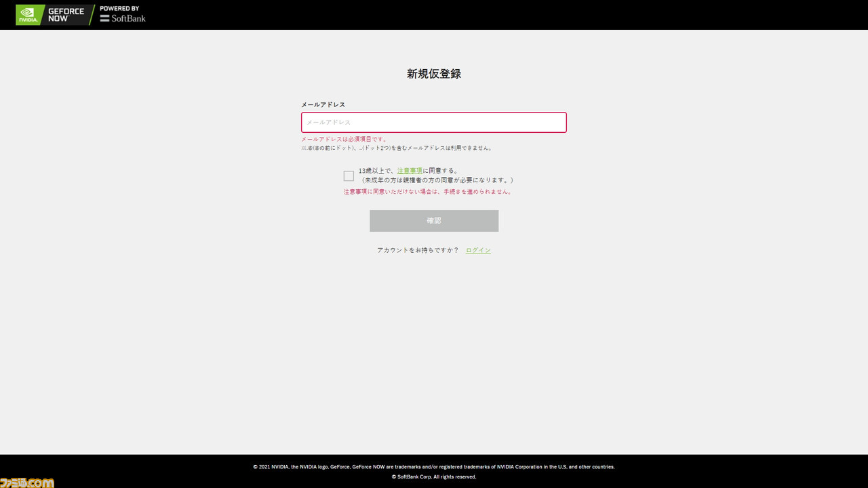The image size is (868, 488).
Task: Click the 確認 confirm button
Action: (x=434, y=221)
